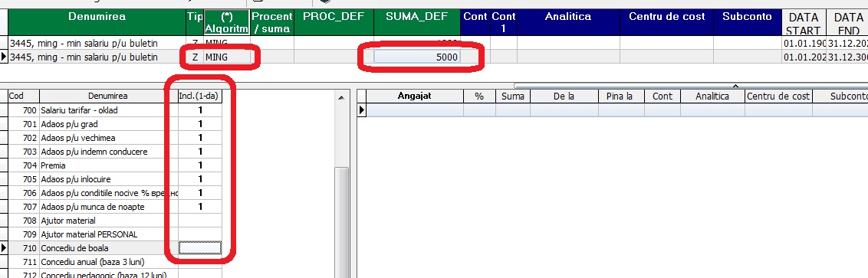Click the empty Incl. cell for Concediu de boala
The width and height of the screenshot is (868, 278).
pos(200,247)
